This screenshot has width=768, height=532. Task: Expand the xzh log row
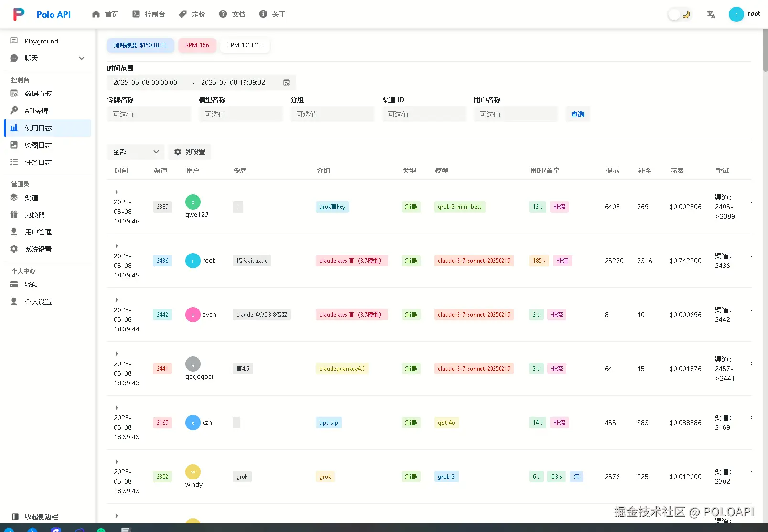click(x=117, y=408)
